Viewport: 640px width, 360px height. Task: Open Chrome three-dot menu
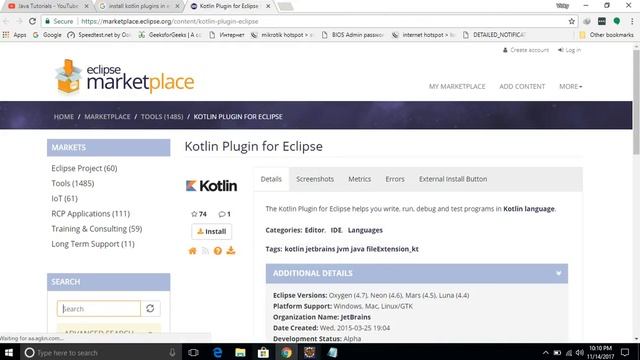pyautogui.click(x=632, y=21)
